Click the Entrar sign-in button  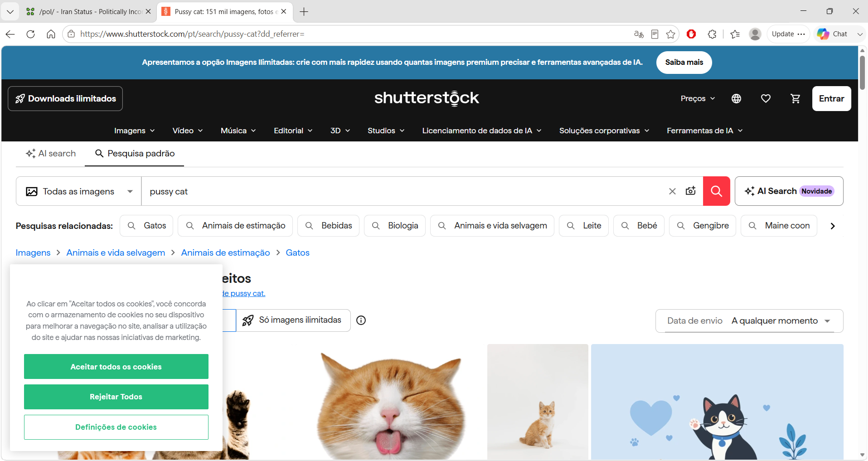point(831,98)
